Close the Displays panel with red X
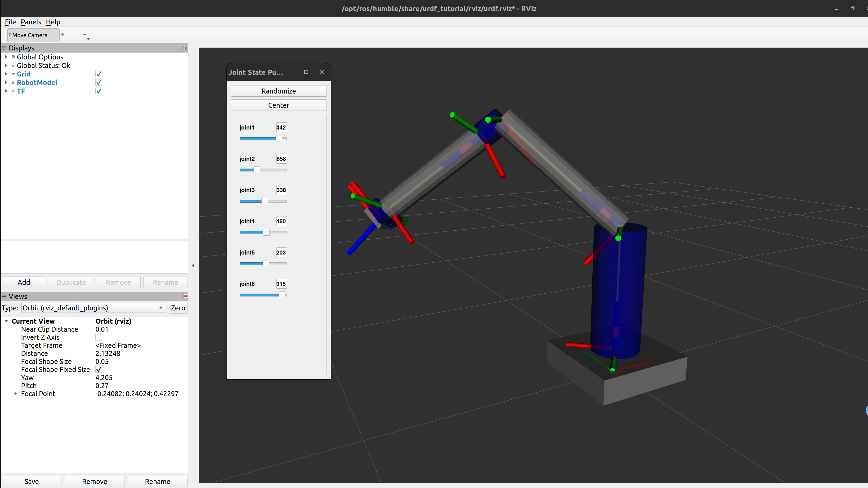868x488 pixels. pyautogui.click(x=185, y=48)
